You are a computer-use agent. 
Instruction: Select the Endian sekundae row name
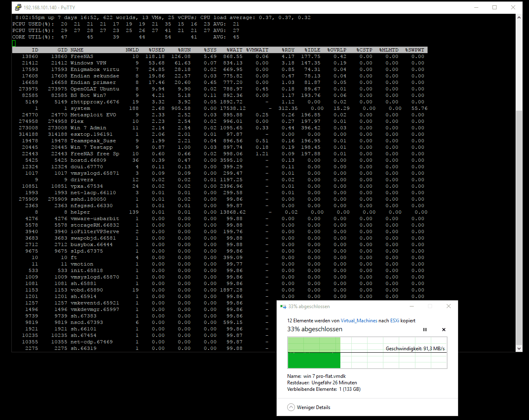[x=95, y=76]
